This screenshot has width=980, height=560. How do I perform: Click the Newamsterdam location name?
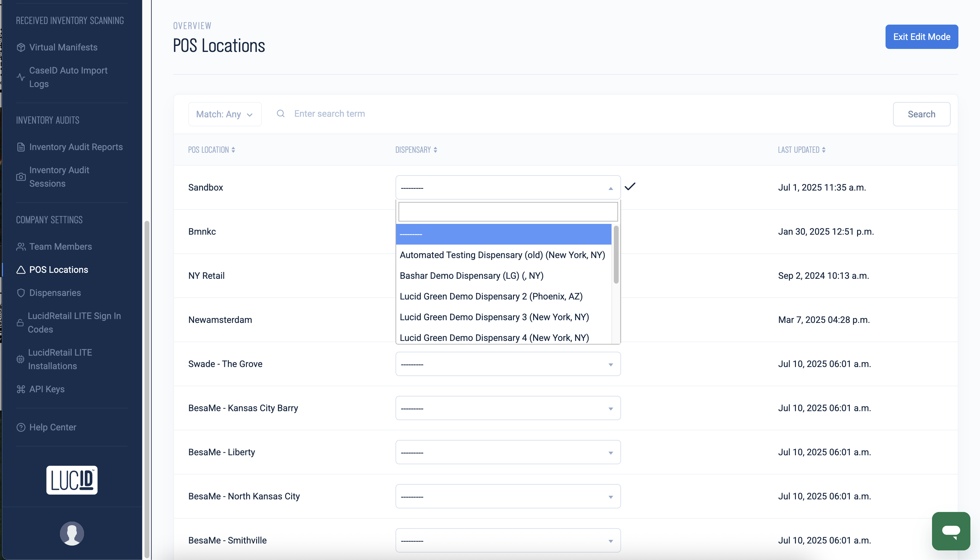(x=220, y=320)
